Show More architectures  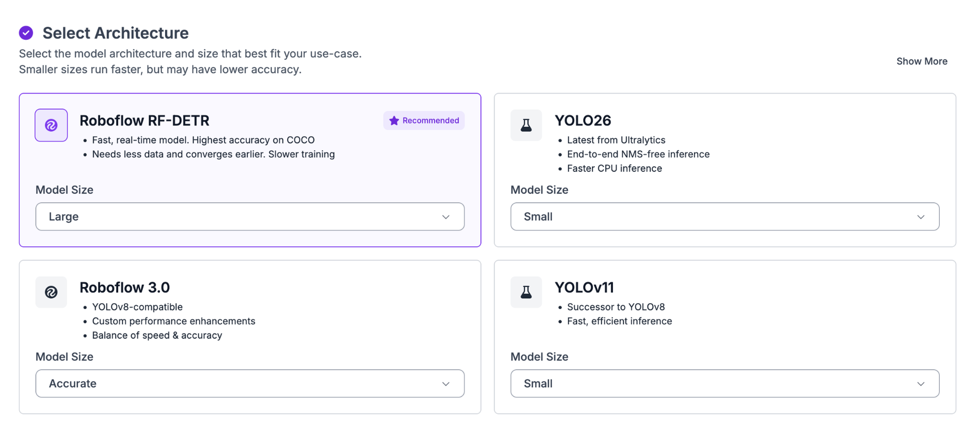point(922,61)
